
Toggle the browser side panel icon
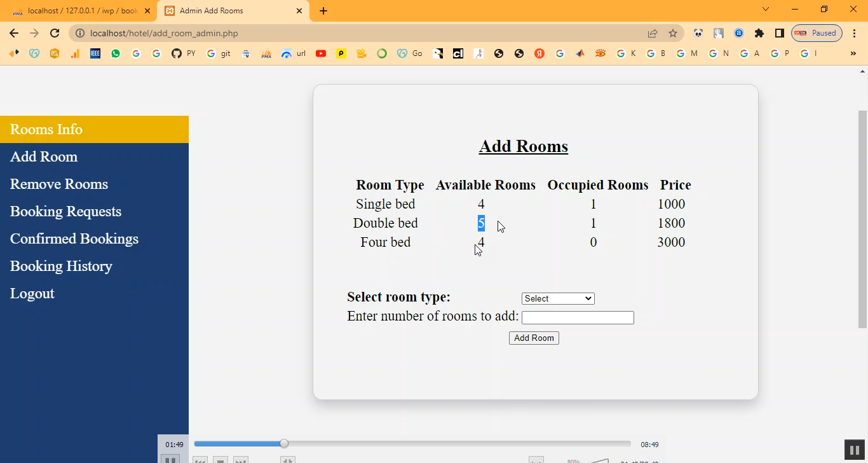point(780,33)
